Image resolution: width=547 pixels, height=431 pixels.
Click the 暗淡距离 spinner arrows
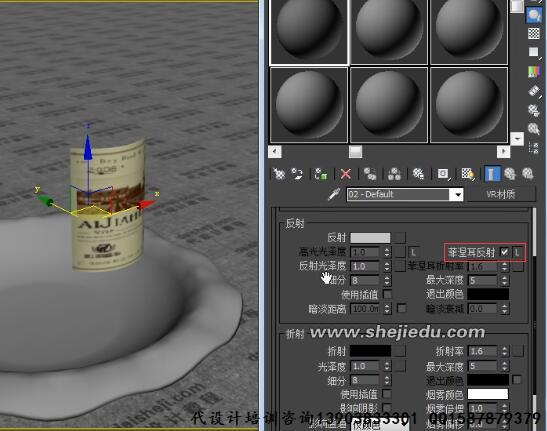[387, 309]
